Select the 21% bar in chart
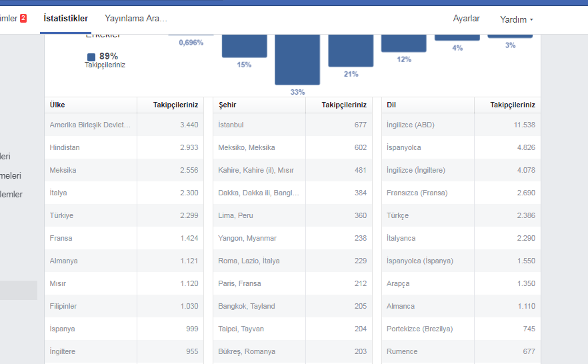This screenshot has width=588, height=364. 351,51
